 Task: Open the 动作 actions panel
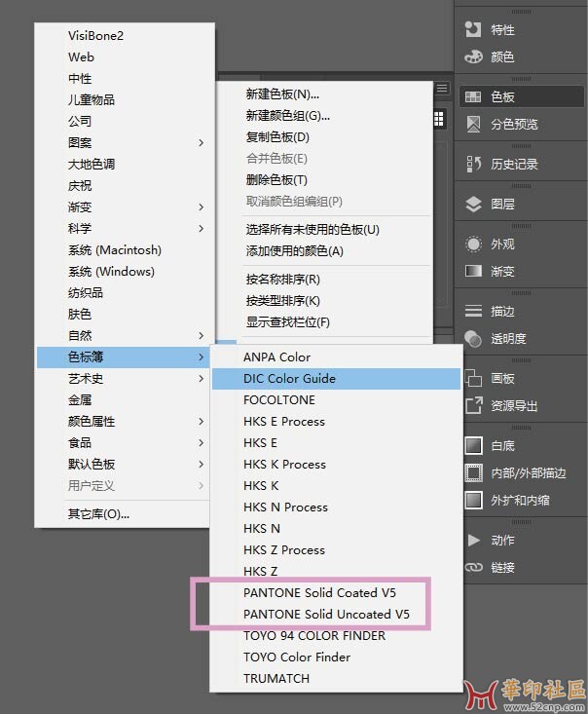(474, 541)
